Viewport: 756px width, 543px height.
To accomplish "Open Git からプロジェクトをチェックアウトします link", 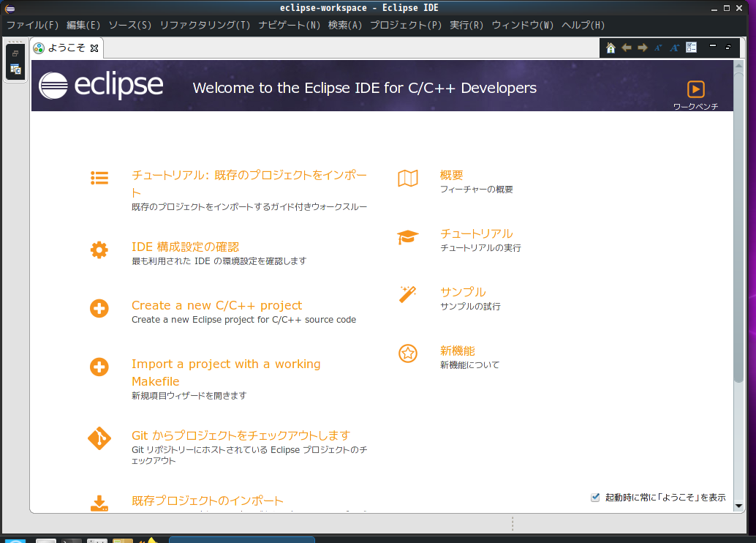I will click(241, 435).
